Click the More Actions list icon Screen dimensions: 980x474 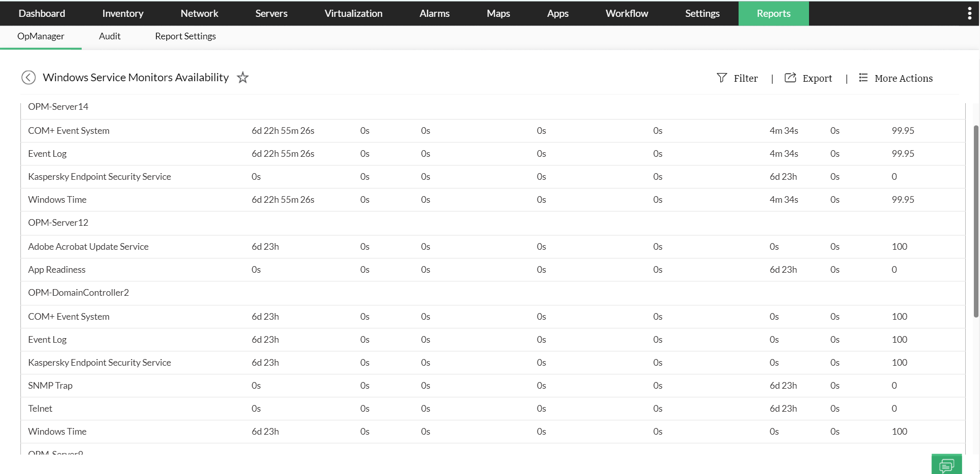coord(863,78)
